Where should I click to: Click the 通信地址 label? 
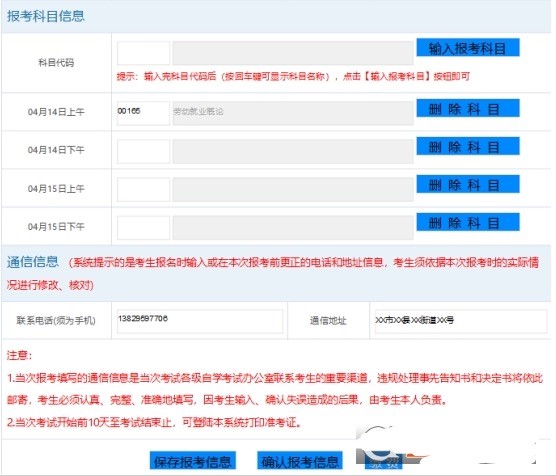pyautogui.click(x=328, y=321)
